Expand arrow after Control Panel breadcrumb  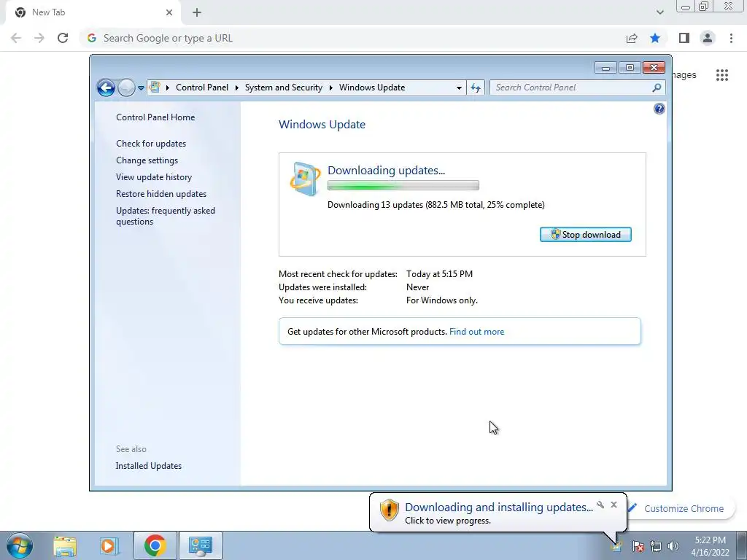pyautogui.click(x=237, y=87)
